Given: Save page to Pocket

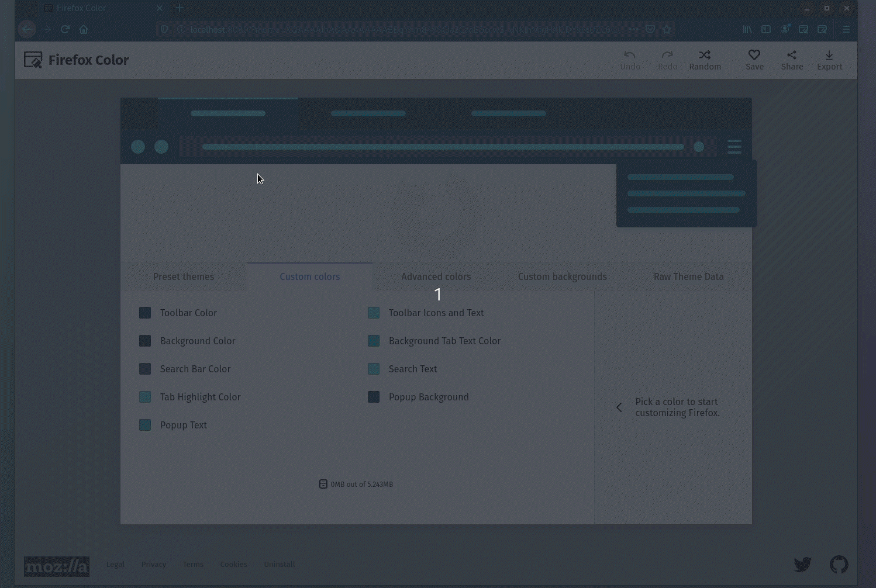Looking at the screenshot, I should (x=650, y=29).
